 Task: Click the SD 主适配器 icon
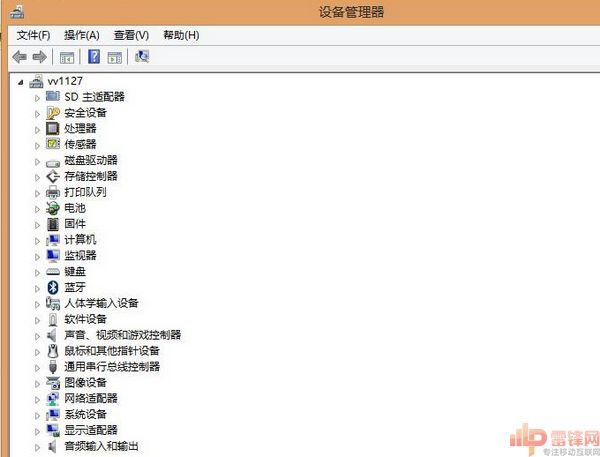53,96
